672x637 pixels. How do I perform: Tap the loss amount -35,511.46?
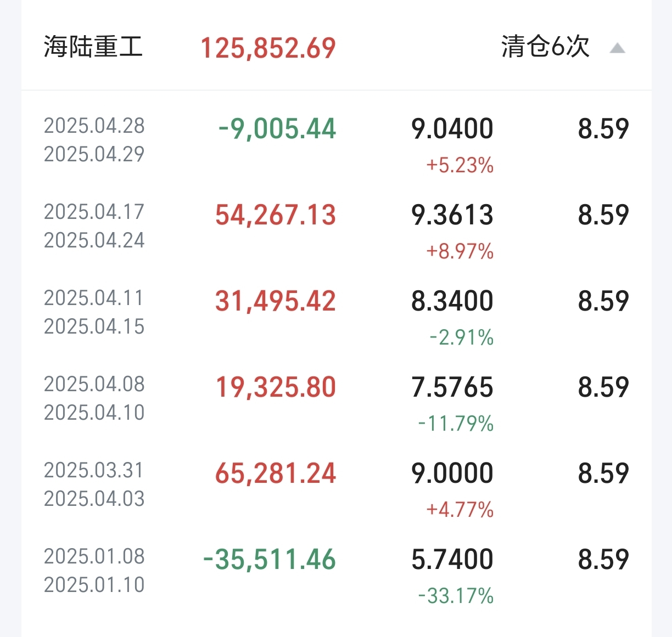[270, 560]
